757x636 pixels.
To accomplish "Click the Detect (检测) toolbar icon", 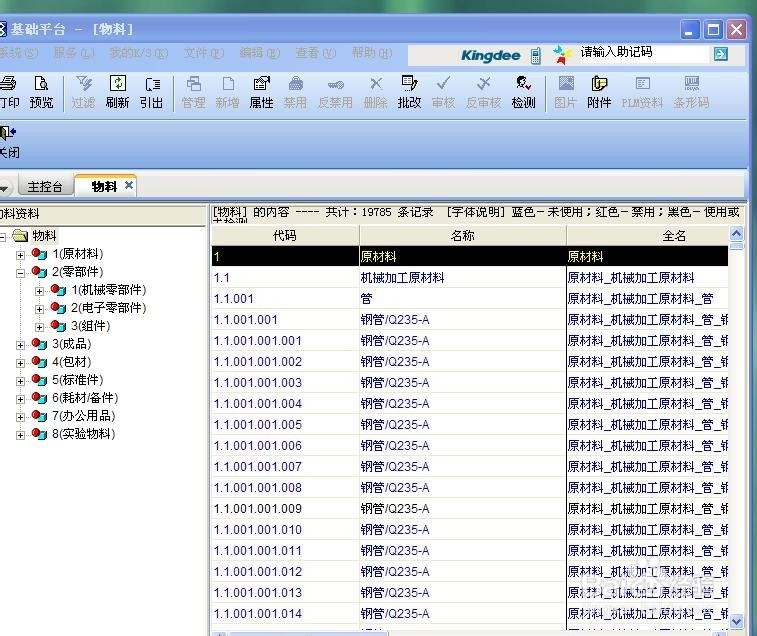I will 524,92.
